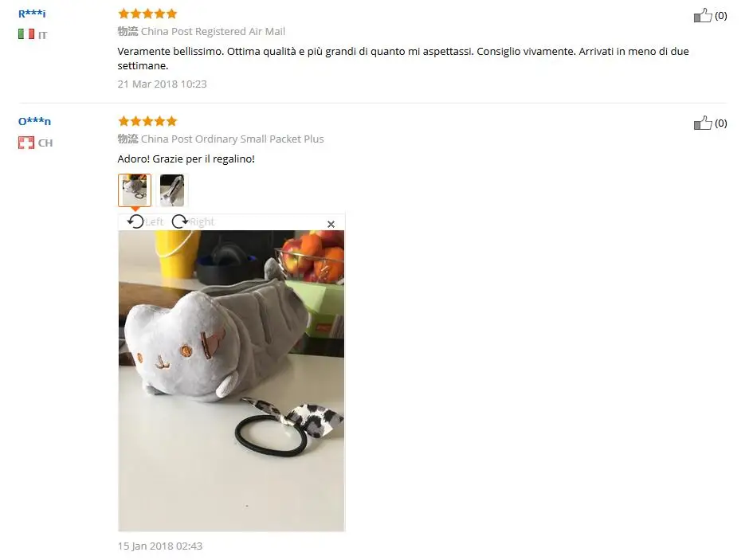Click the like count on O***n's review
The image size is (749, 560).
[721, 123]
